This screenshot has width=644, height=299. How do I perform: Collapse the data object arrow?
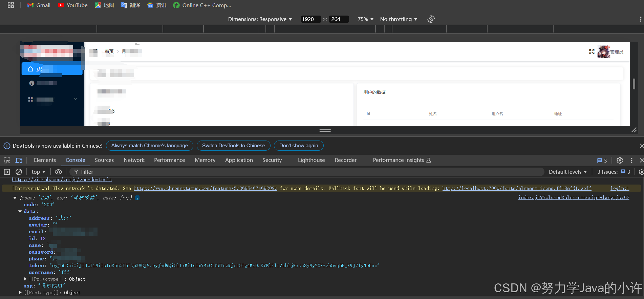20,211
